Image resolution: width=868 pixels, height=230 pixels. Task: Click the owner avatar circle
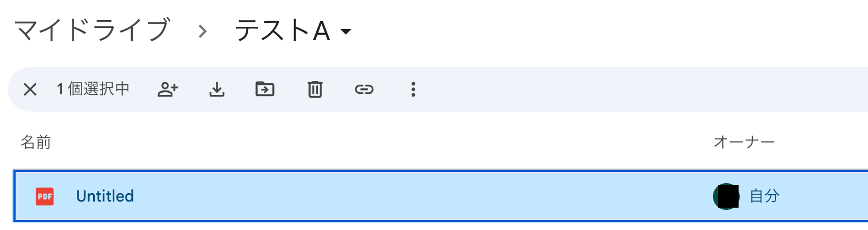(726, 197)
